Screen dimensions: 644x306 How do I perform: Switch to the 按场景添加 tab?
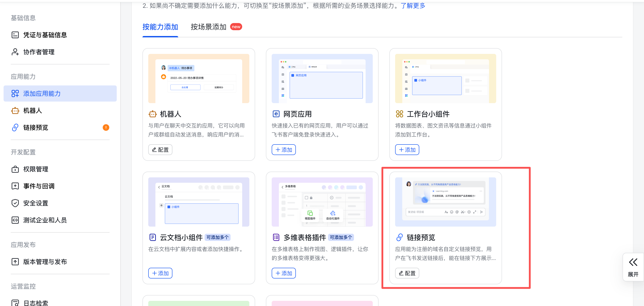pyautogui.click(x=208, y=27)
